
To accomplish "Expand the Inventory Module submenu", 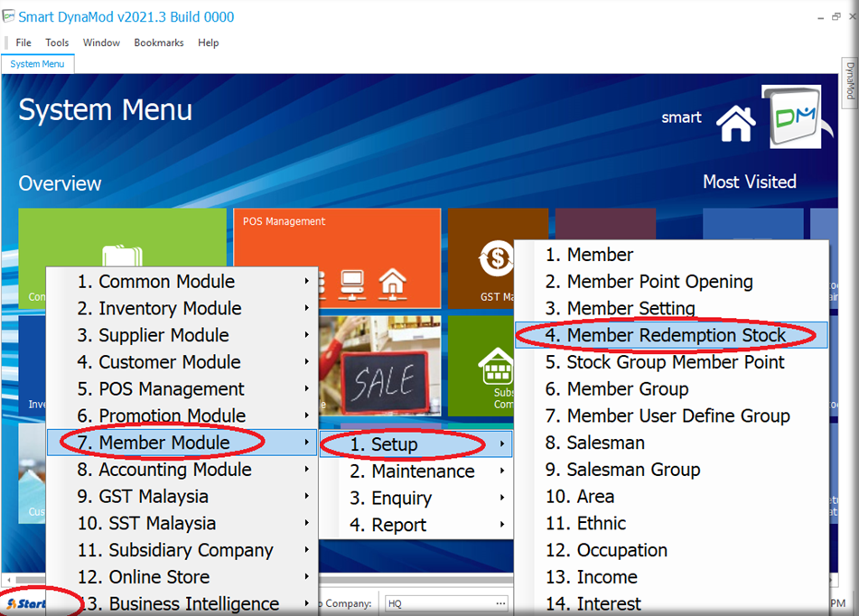I will (181, 308).
